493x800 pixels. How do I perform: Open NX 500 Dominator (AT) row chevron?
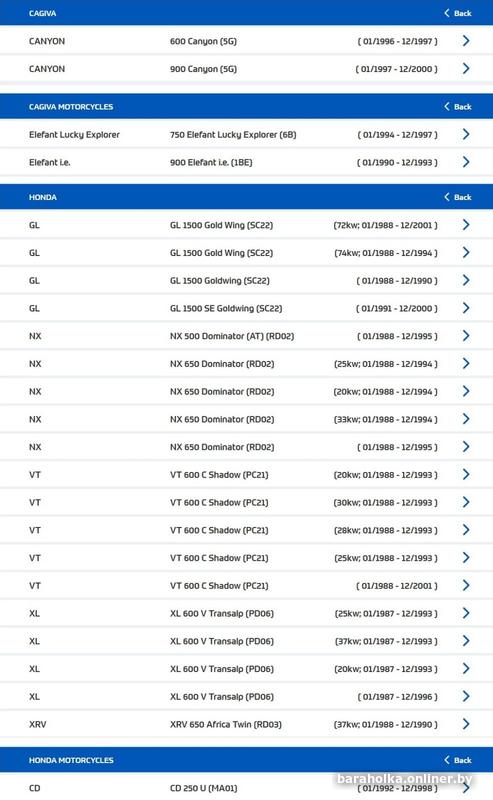pos(465,336)
